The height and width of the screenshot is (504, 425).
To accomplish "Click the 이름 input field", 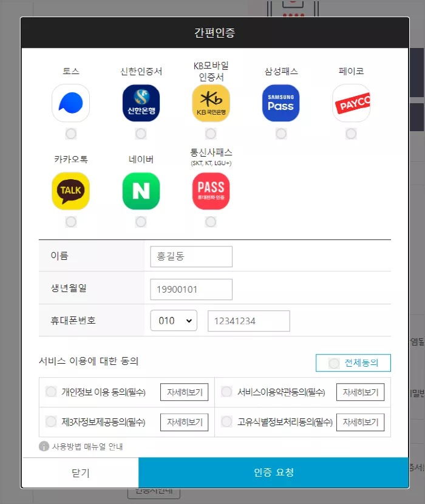I will click(191, 256).
